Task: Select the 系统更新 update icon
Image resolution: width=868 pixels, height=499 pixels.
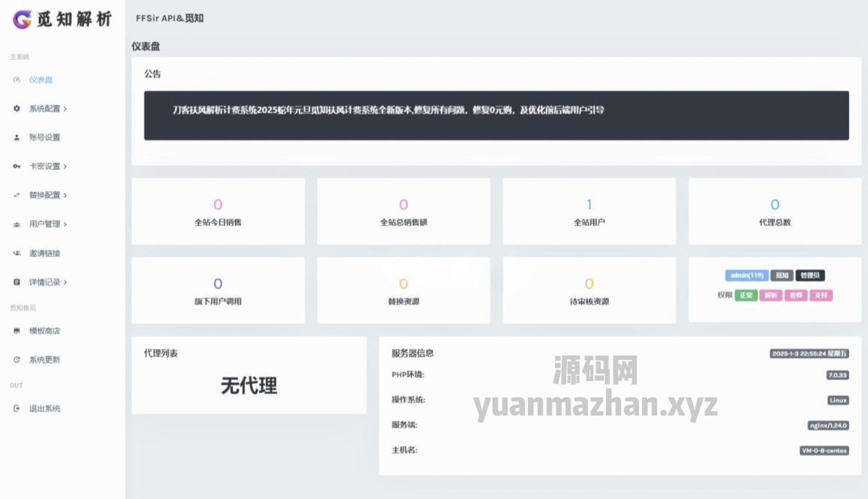Action: pos(17,359)
